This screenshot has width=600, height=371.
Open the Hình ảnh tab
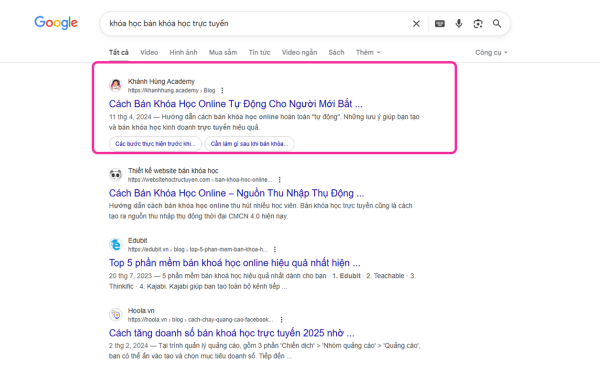[x=183, y=52]
